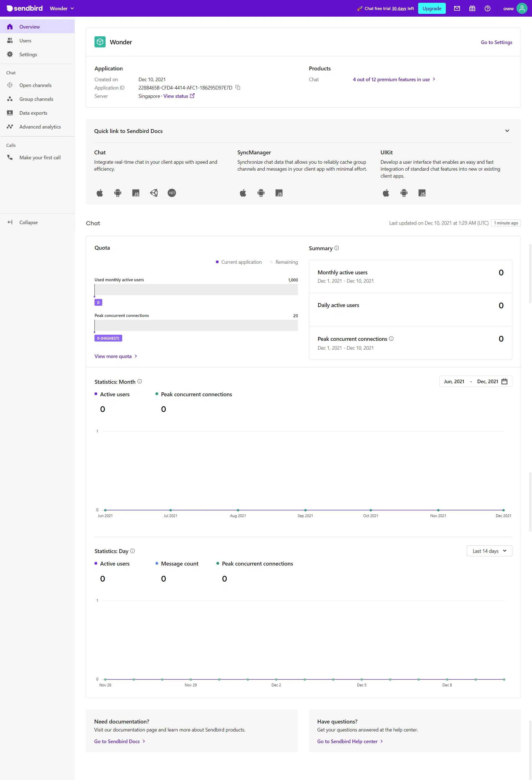The width and height of the screenshot is (532, 780).
Task: Follow the View more quota link
Action: pyautogui.click(x=116, y=356)
